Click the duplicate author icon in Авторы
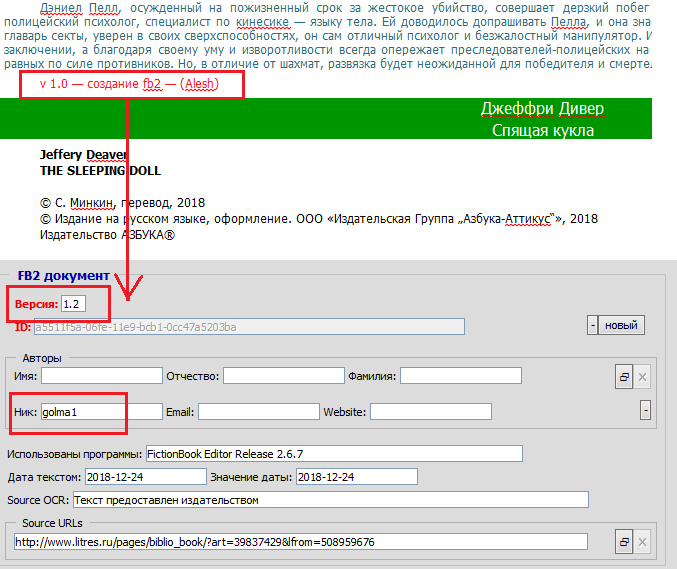This screenshot has width=677, height=569. 623,377
